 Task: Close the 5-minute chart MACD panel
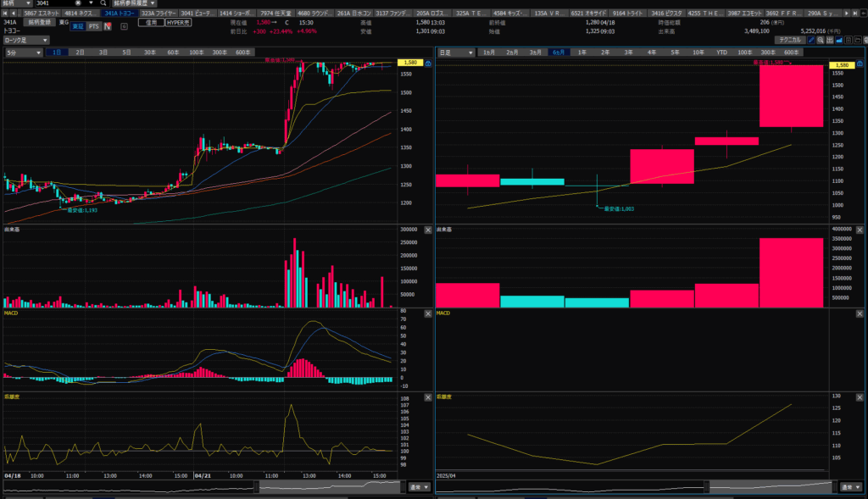[x=428, y=313]
